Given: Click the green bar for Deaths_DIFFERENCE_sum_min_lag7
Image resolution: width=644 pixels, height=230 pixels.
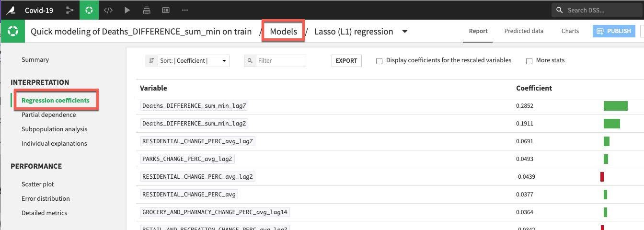Looking at the screenshot, I should [615, 106].
